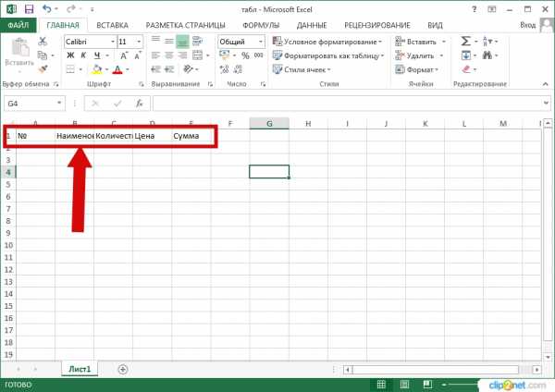The width and height of the screenshot is (555, 392).
Task: Open Find and Select binoculars
Action: click(489, 55)
